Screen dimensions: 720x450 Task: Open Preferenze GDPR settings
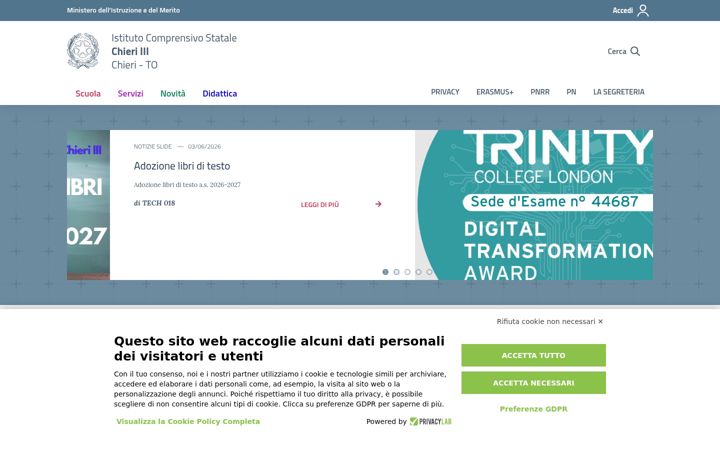click(x=533, y=409)
